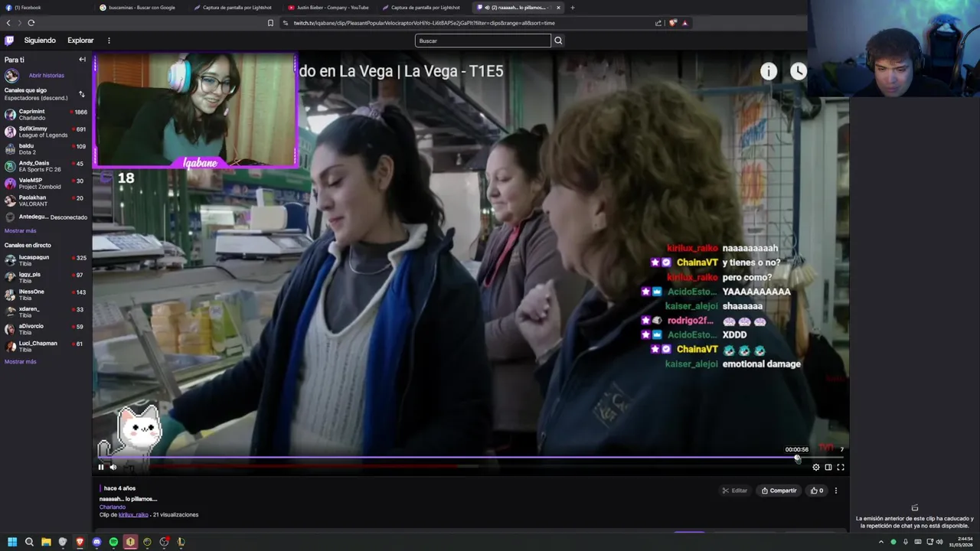Viewport: 980px width, 551px height.
Task: Open the Caprimint channel
Action: click(44, 114)
